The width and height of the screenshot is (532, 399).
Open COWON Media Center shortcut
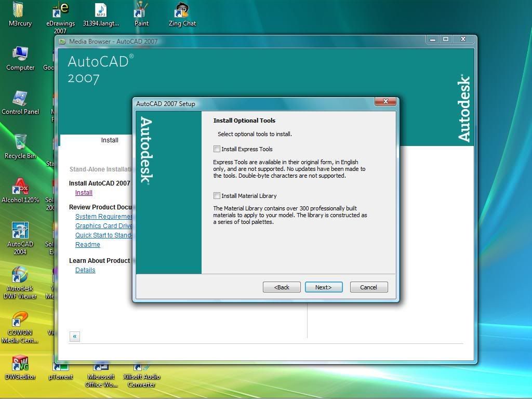click(20, 327)
